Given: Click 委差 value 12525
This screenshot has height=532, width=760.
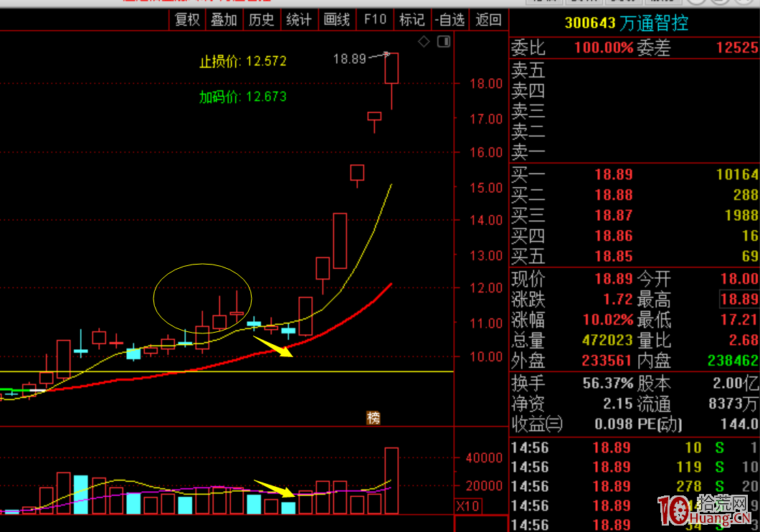Looking at the screenshot, I should point(737,47).
